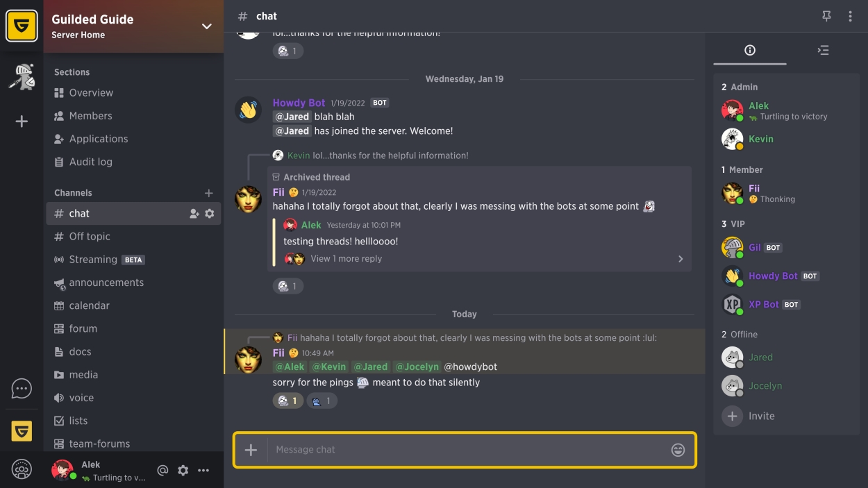The height and width of the screenshot is (488, 868).
Task: Switch to the info tab in the right panel
Action: coord(750,50)
